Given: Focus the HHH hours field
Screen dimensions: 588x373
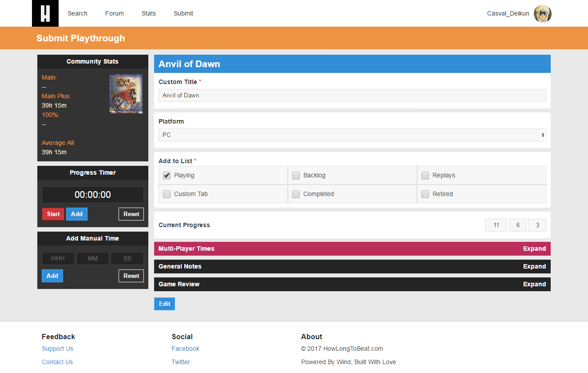Looking at the screenshot, I should tap(58, 258).
